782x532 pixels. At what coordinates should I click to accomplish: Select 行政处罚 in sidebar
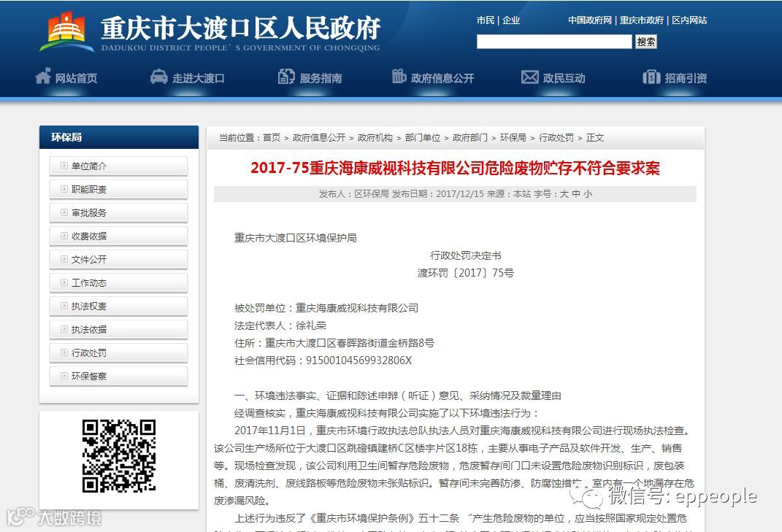(x=119, y=353)
